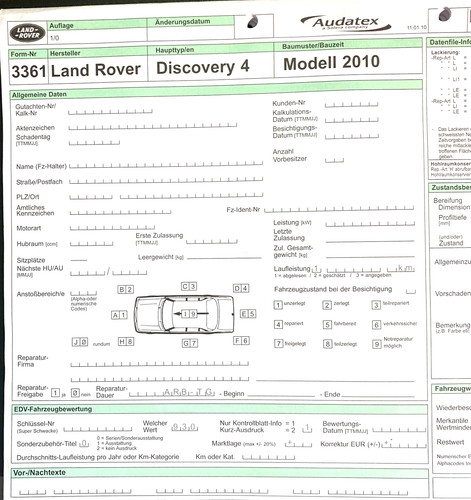Select impact area code box E 5

[248, 314]
